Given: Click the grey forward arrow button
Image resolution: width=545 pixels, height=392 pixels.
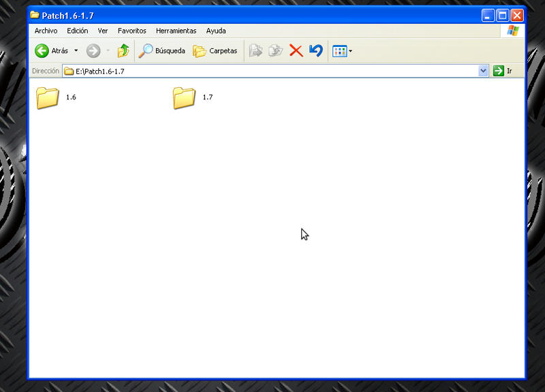Looking at the screenshot, I should click(93, 50).
